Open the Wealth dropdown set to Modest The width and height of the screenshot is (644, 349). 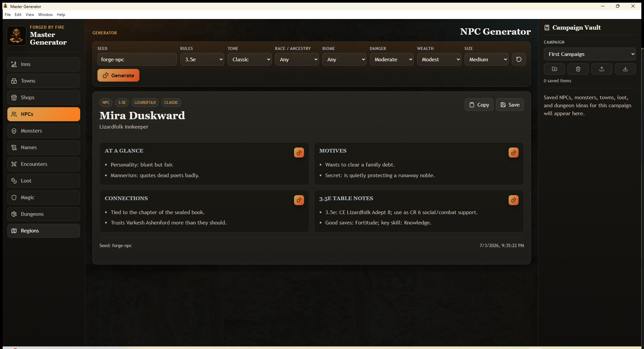[x=439, y=59]
